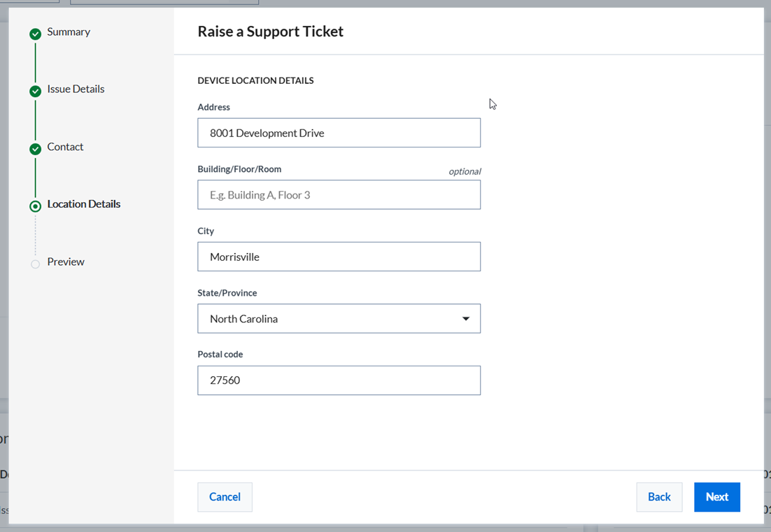This screenshot has height=532, width=771.
Task: Open the Preview step label
Action: tap(66, 262)
